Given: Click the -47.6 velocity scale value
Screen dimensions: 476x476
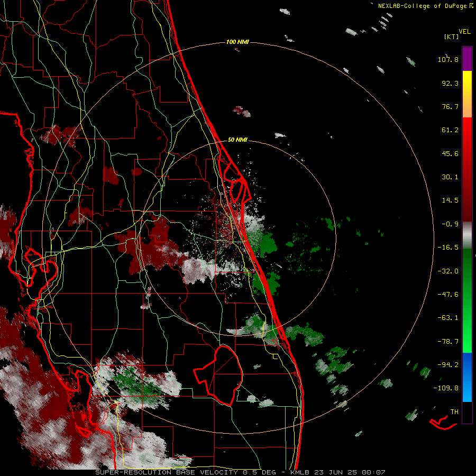Looking at the screenshot, I should tap(448, 295).
